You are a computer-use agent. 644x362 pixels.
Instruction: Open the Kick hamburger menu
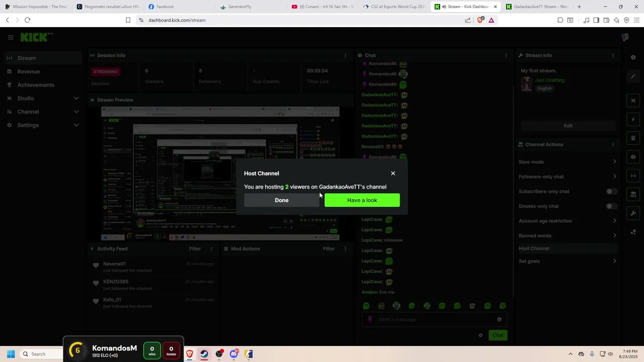11,37
